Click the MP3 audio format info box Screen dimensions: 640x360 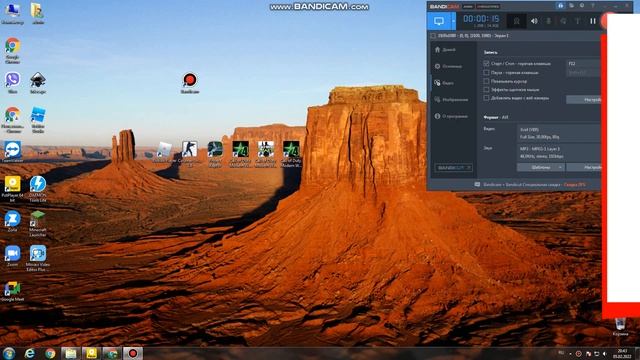coord(559,152)
